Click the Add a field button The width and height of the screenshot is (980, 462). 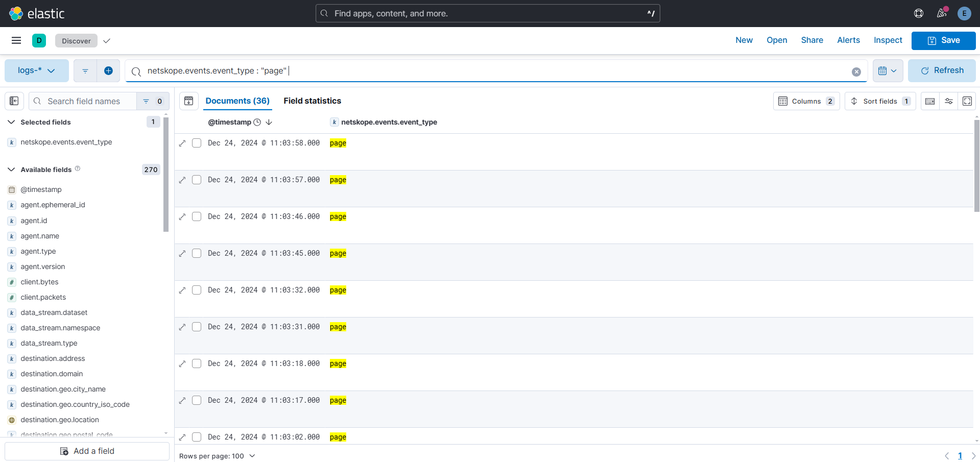point(87,451)
